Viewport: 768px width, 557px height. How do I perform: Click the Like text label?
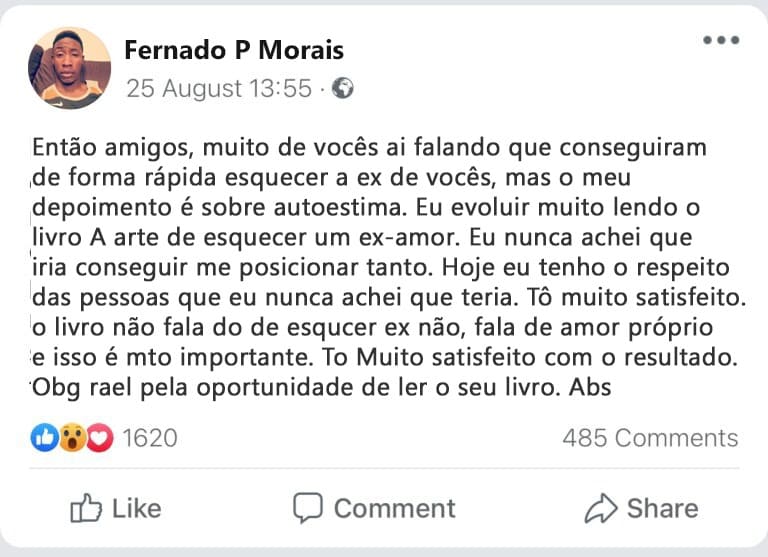point(136,508)
